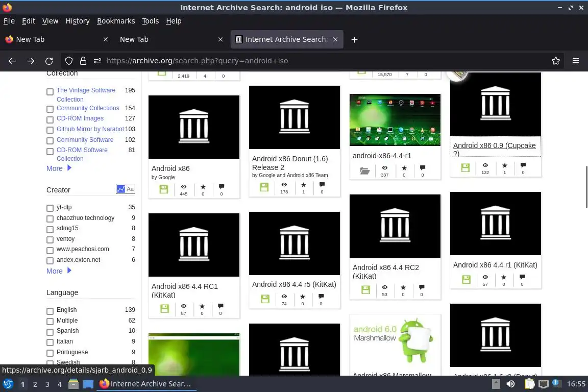The width and height of the screenshot is (588, 392).
Task: Check the Spanish language filter
Action: point(50,332)
